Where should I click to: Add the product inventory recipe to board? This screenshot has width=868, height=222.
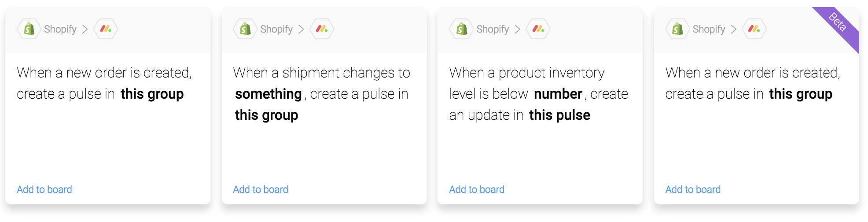pos(477,189)
